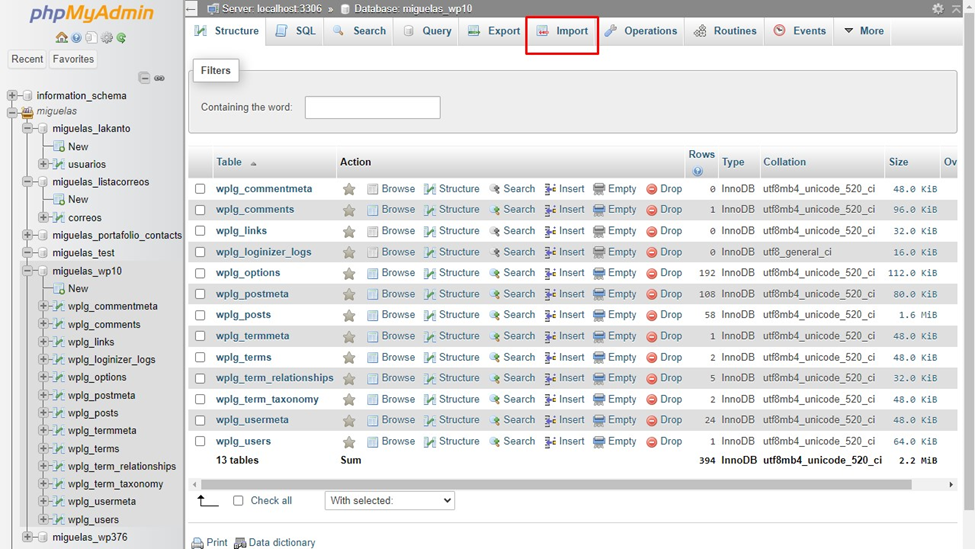The height and width of the screenshot is (549, 975).
Task: Click the wplg_posts table icon in tree
Action: tap(59, 413)
